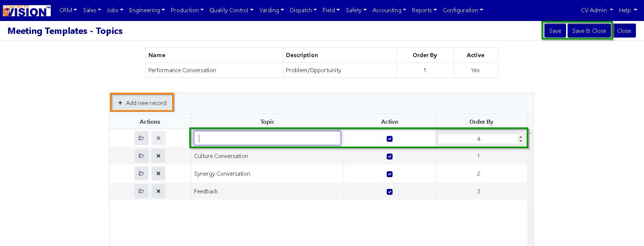The height and width of the screenshot is (246, 644).
Task: Open the Configuration menu
Action: point(463,10)
